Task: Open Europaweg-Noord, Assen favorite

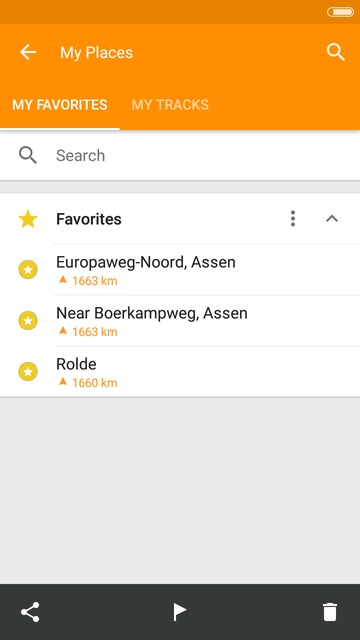Action: 180,270
